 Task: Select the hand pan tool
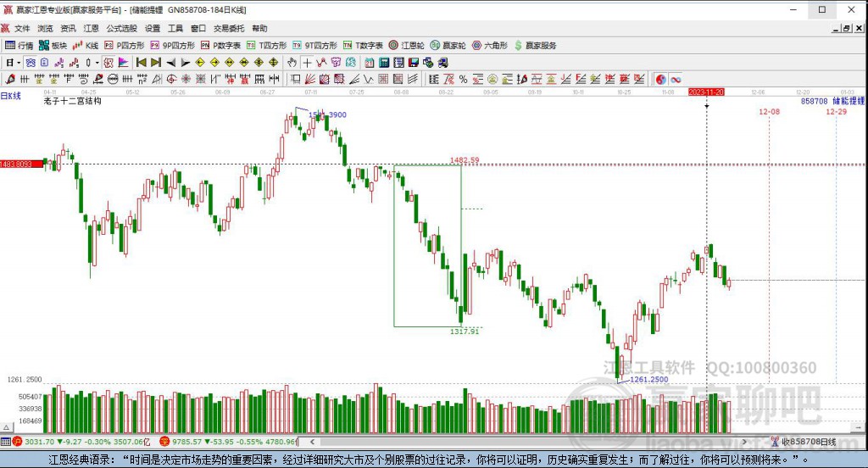coord(292,63)
